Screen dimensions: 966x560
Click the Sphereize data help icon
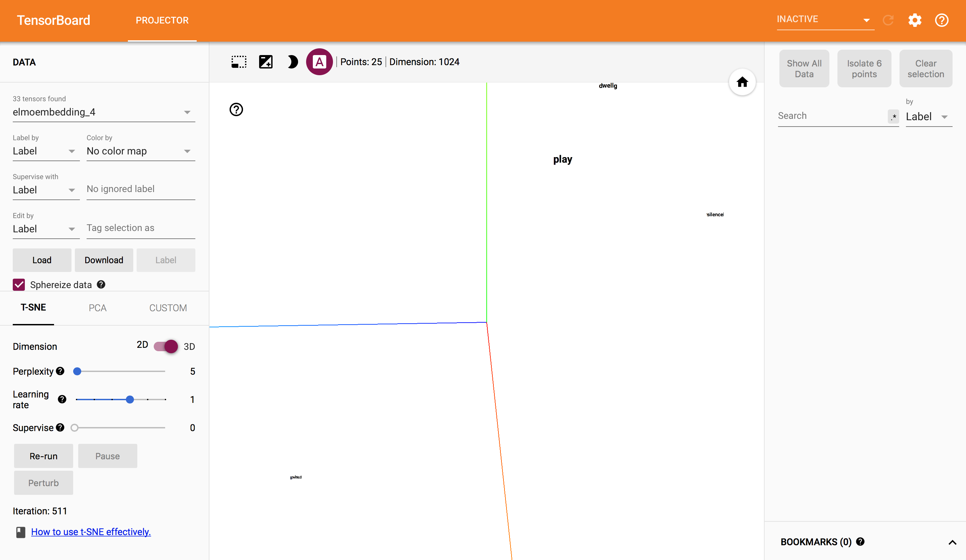[101, 284]
